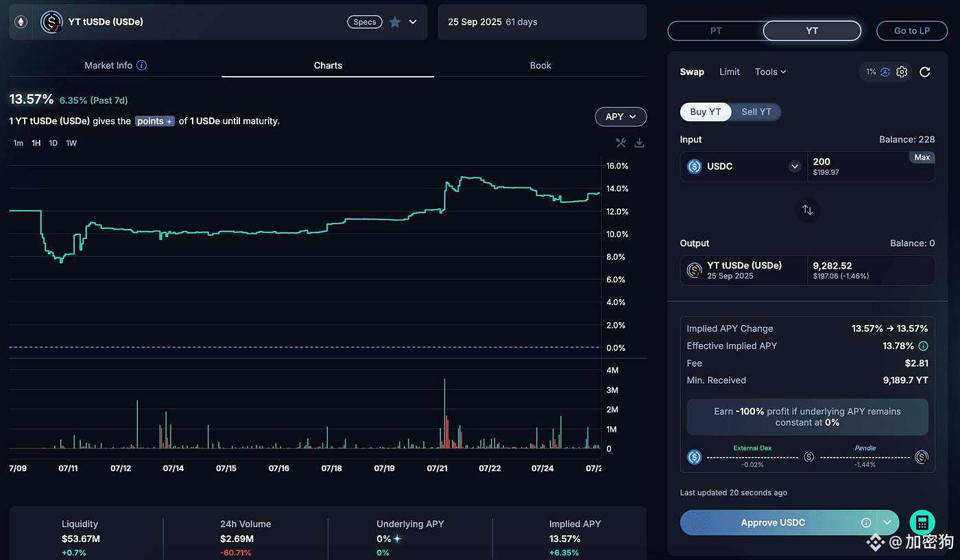Screen dimensions: 960x560
Task: Open the green calculator icon
Action: tap(922, 523)
